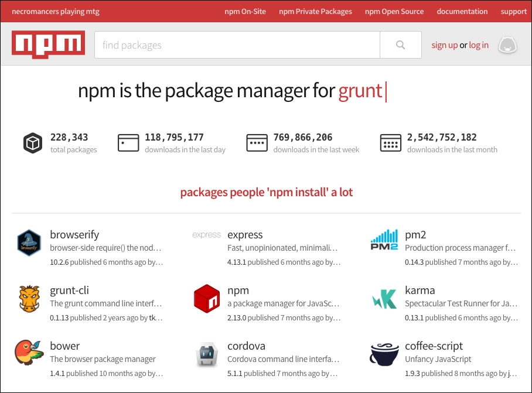Click the find packages search field
This screenshot has height=393, width=532.
(x=234, y=45)
